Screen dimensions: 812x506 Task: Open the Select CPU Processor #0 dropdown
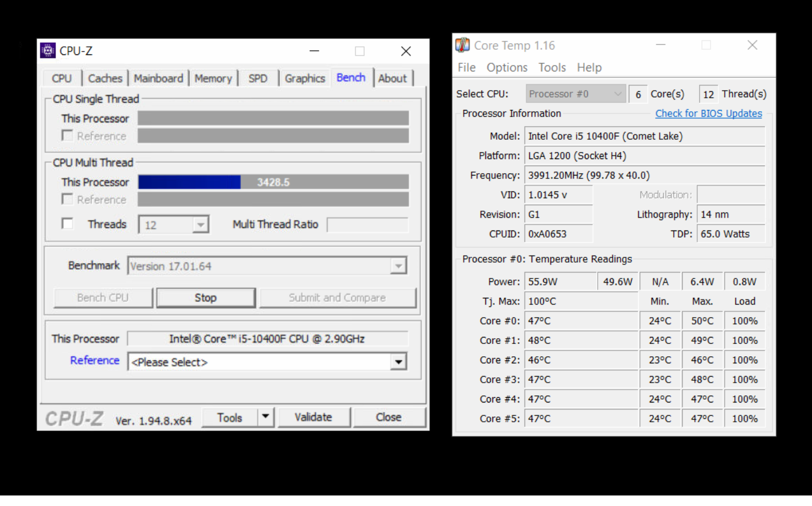[575, 94]
